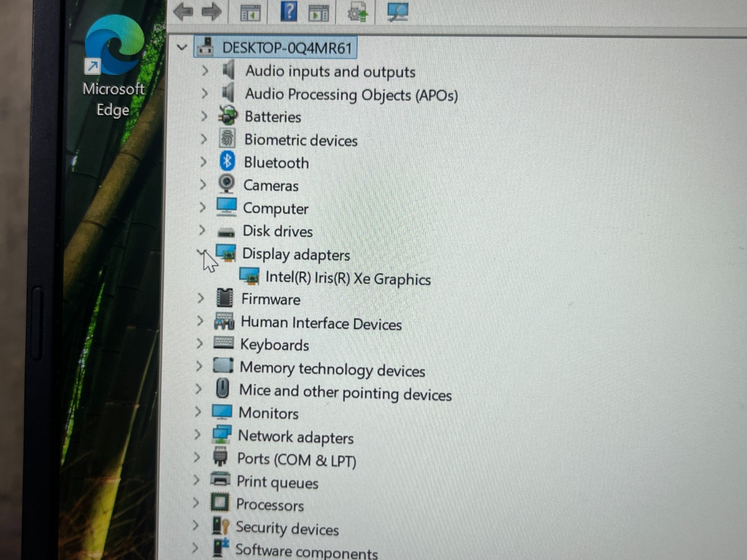Click Scan for hardware changes toolbar icon

point(398,11)
